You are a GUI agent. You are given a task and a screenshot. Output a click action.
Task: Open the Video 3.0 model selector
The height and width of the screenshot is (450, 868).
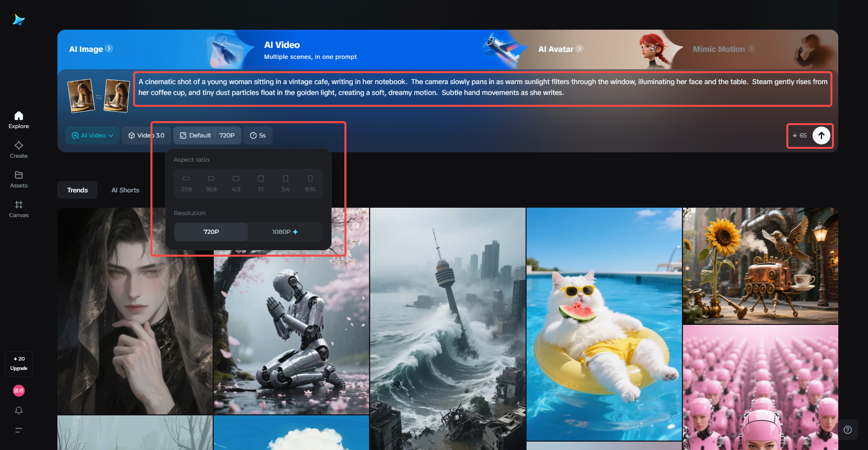[146, 135]
